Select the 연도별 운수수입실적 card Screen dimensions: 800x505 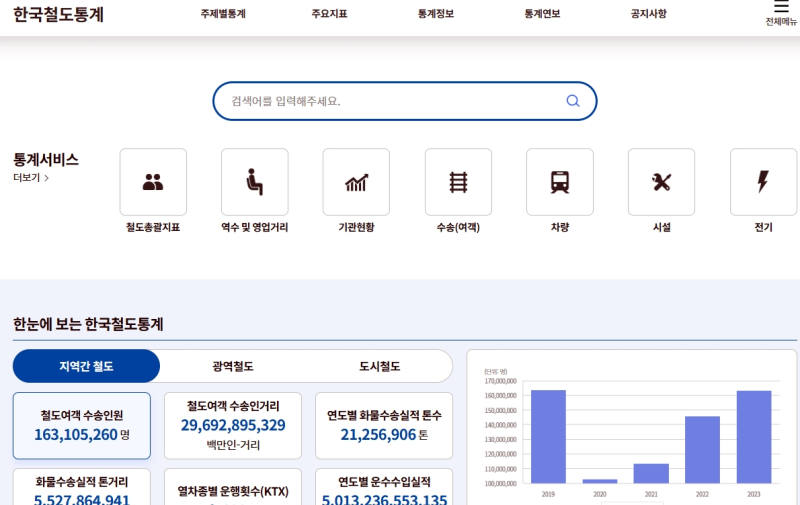click(384, 487)
